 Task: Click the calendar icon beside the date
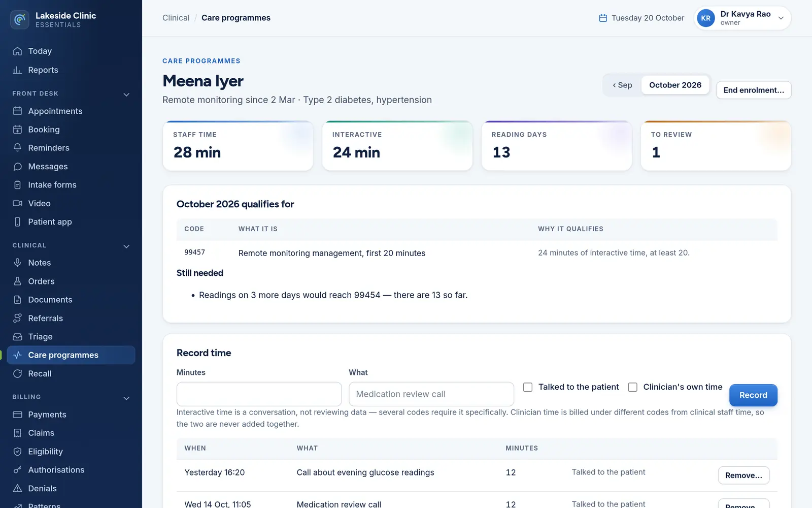point(603,18)
